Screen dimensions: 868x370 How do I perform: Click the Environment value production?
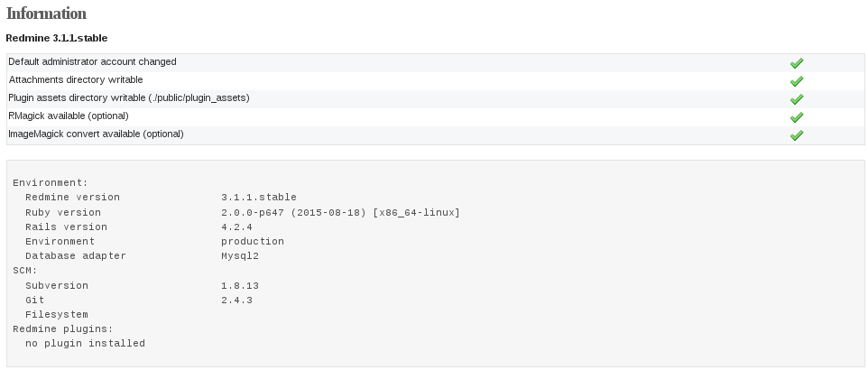click(253, 242)
